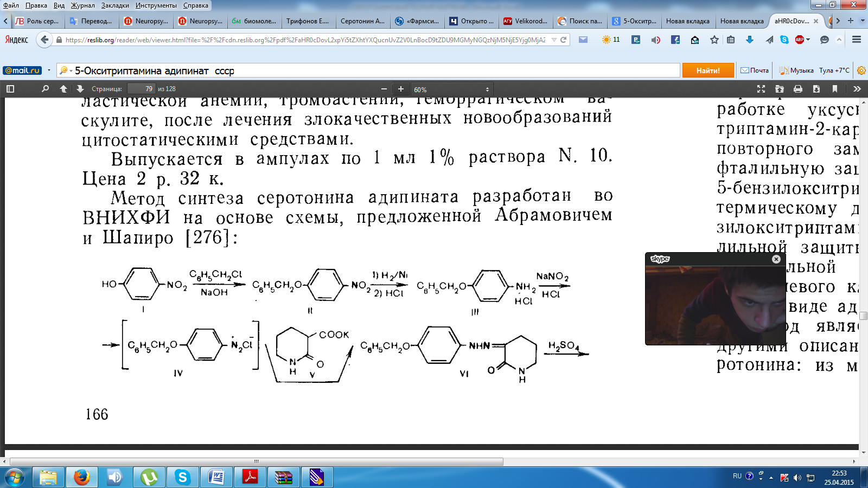The height and width of the screenshot is (488, 868).
Task: Switch PDF viewer to presentation mode
Action: (x=761, y=89)
